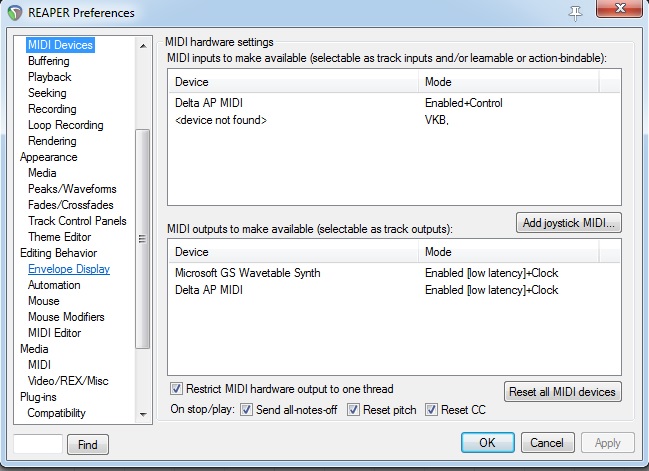This screenshot has height=471, width=649.
Task: Click Device column header in MIDI inputs
Action: (294, 82)
